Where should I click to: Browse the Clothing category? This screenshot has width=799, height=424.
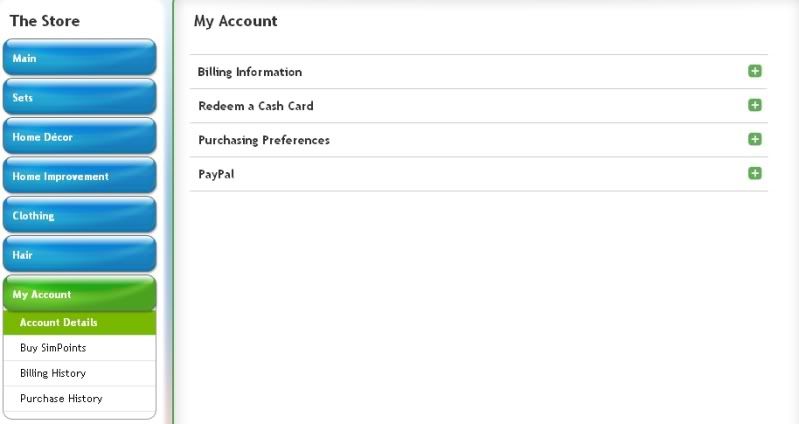79,215
